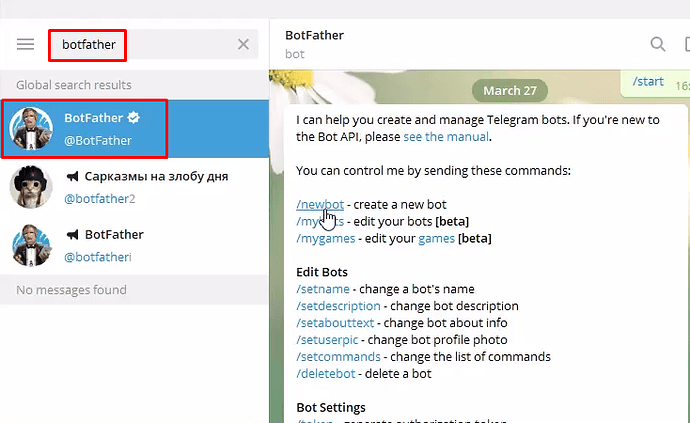The width and height of the screenshot is (690, 423).
Task: Click the @BotFather username text
Action: 98,141
